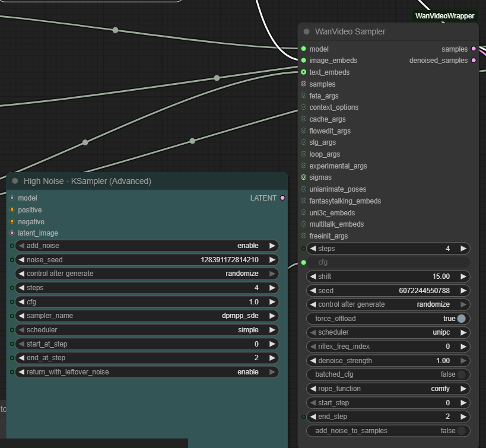Increase noise_seed with right arrow
486x448 pixels.
tap(272, 260)
